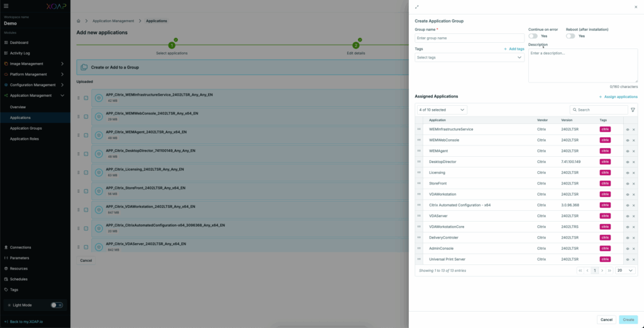Click the home breadcrumb icon
The width and height of the screenshot is (644, 328).
(79, 21)
